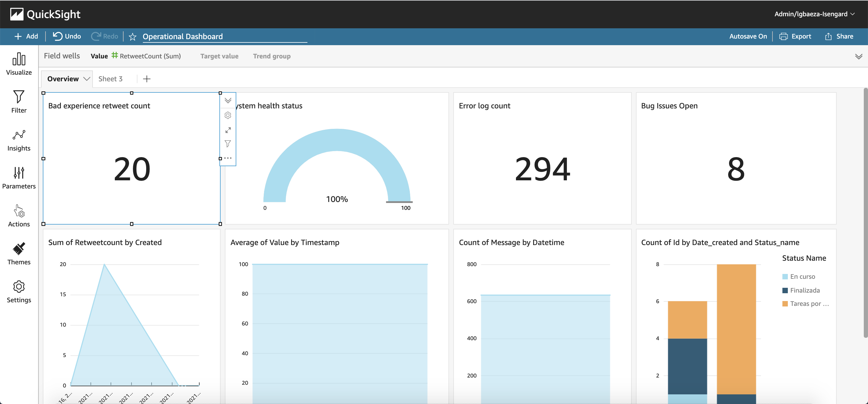Click the Finalizada legend color swatch
Image resolution: width=868 pixels, height=404 pixels.
pos(785,290)
